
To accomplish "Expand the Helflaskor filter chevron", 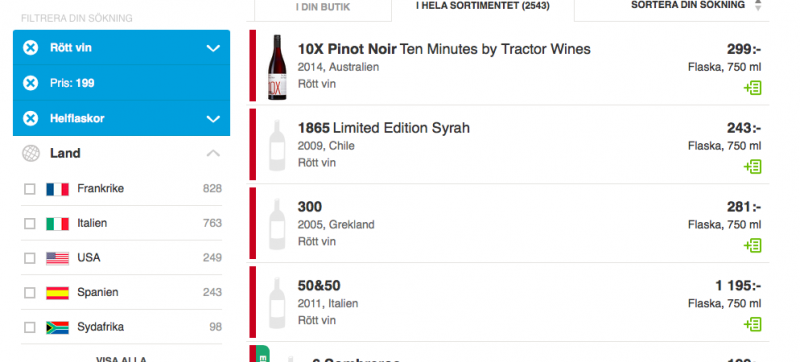I will (x=213, y=119).
